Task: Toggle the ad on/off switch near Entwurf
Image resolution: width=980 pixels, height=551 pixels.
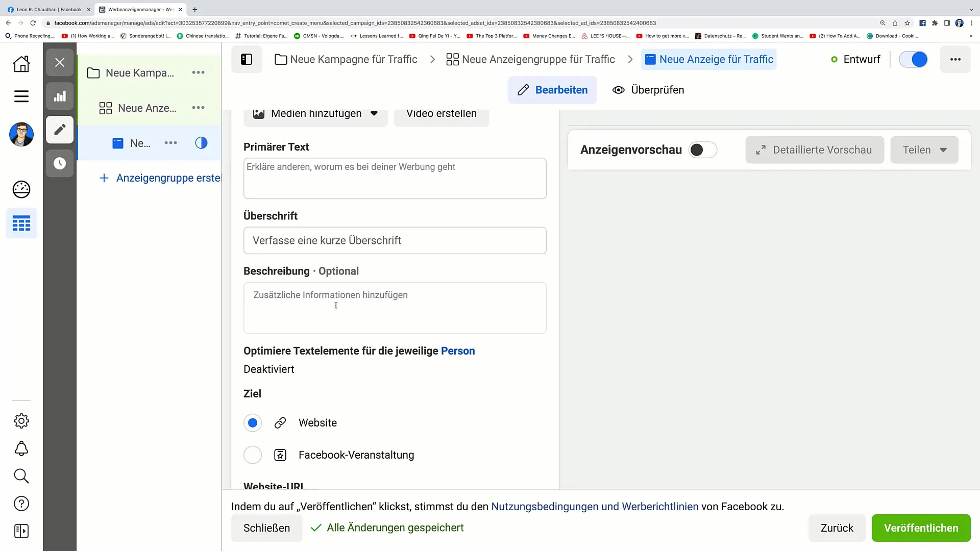Action: pyautogui.click(x=913, y=59)
